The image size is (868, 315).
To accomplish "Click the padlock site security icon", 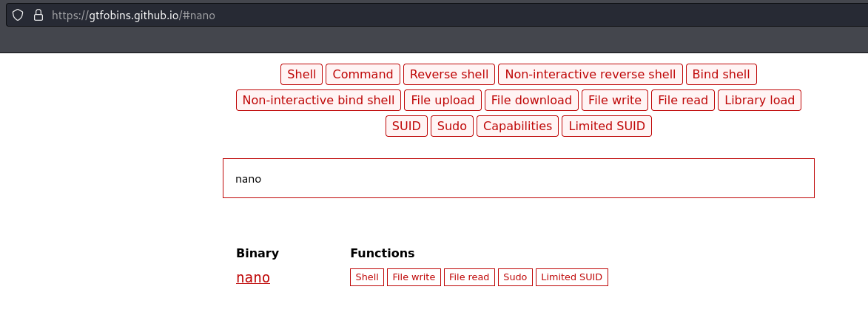I will (38, 15).
